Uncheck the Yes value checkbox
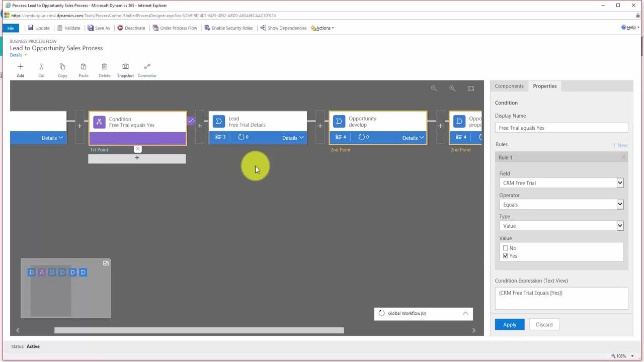The image size is (644, 362). coord(506,256)
